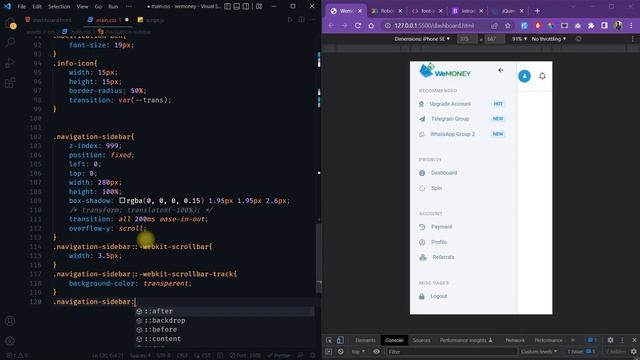This screenshot has height=360, width=640.
Task: Pick an element with DevTools inspect tool
Action: tap(329, 340)
